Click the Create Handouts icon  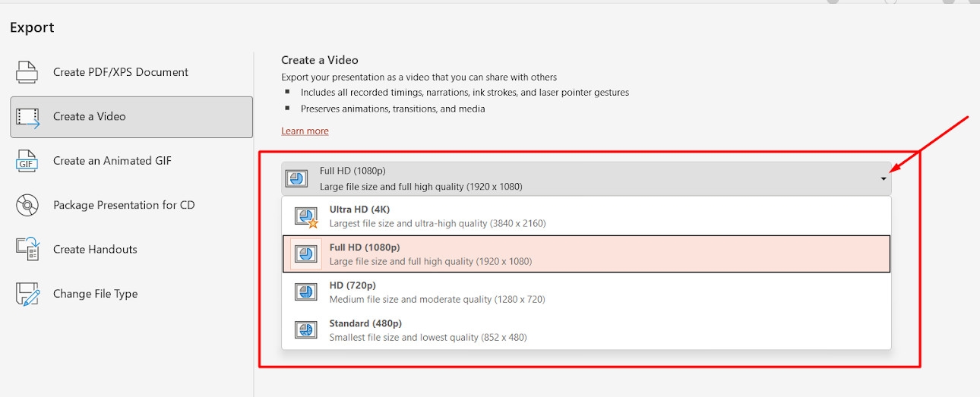click(x=27, y=249)
